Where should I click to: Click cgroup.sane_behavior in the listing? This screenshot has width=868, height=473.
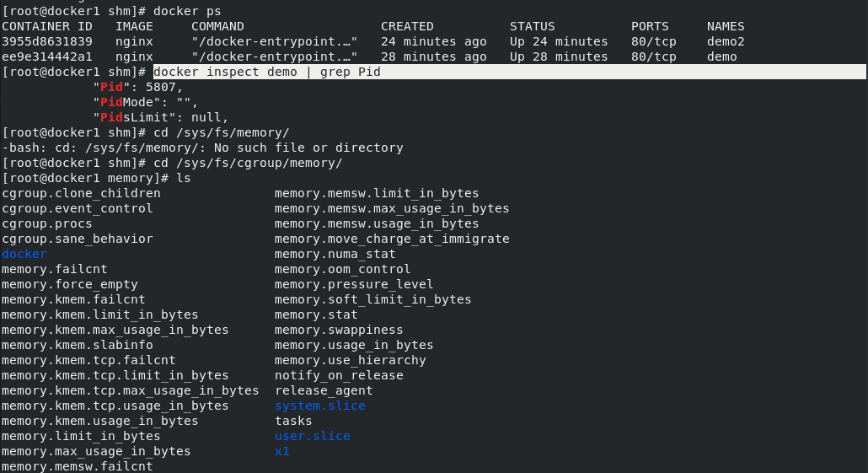pyautogui.click(x=77, y=239)
